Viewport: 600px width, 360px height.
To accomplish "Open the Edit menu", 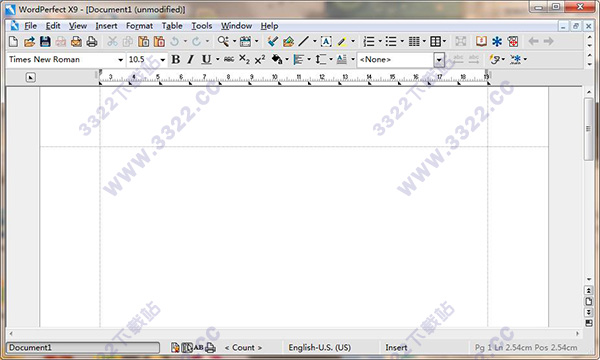I will coord(53,26).
